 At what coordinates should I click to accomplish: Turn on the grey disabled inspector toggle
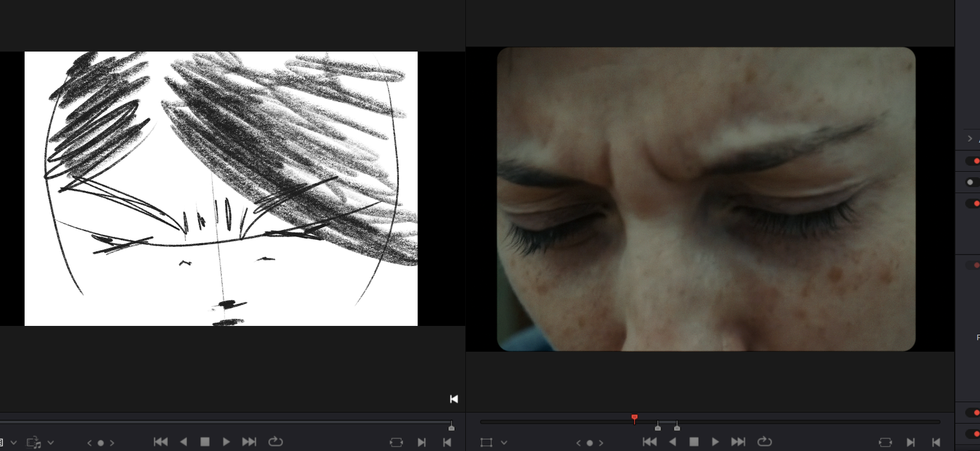coord(972,182)
